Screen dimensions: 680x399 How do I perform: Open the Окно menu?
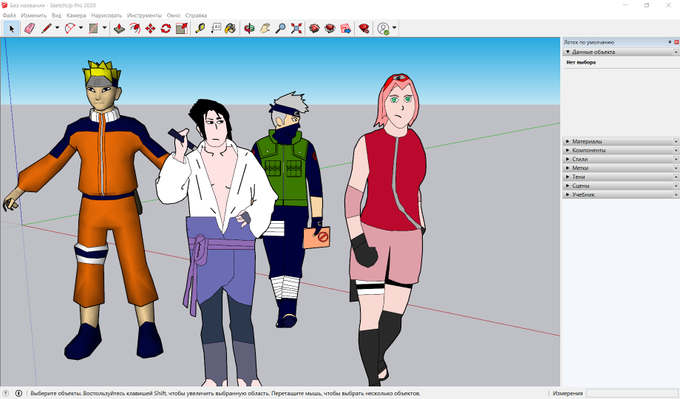[173, 15]
